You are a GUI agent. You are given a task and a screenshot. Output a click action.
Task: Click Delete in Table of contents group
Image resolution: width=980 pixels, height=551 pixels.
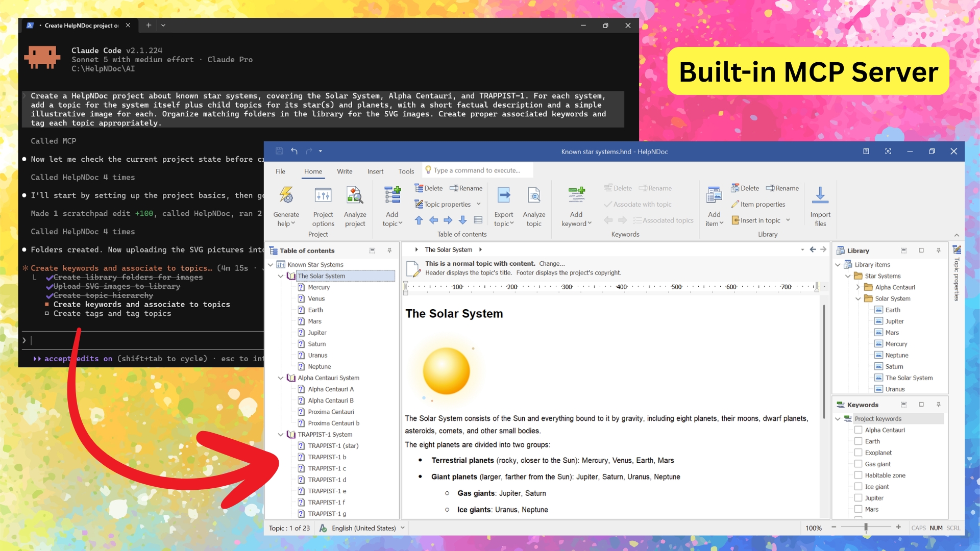[428, 188]
